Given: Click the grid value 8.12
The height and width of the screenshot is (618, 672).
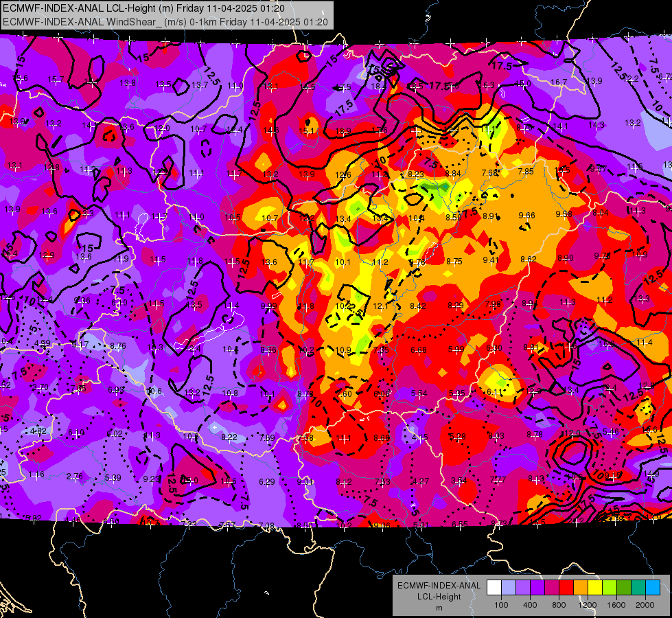Looking at the screenshot, I should (344, 482).
